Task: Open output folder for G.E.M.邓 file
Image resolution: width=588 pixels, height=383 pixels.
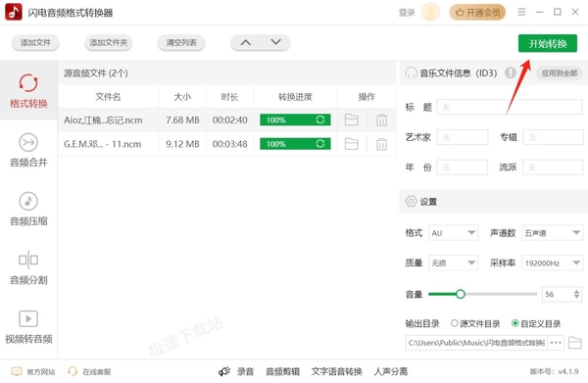Action: coord(352,144)
